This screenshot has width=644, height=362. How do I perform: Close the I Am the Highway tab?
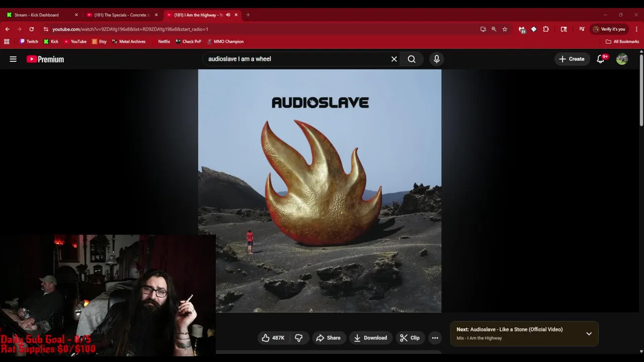tap(236, 15)
